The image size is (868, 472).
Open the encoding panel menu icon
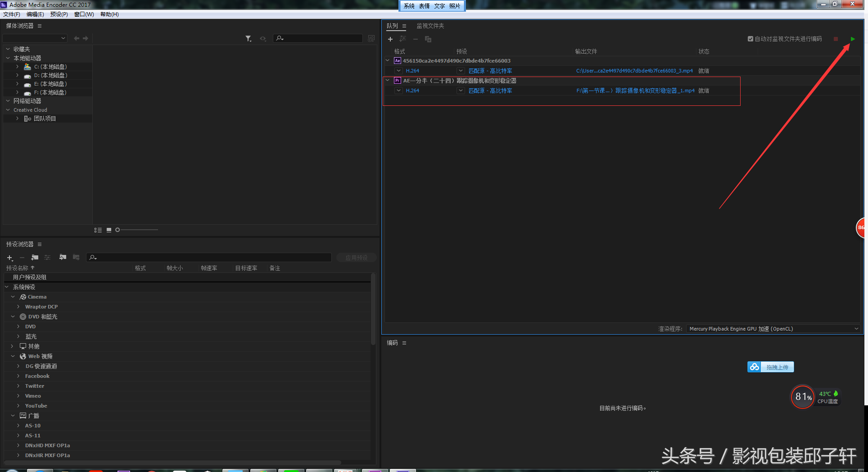point(404,343)
